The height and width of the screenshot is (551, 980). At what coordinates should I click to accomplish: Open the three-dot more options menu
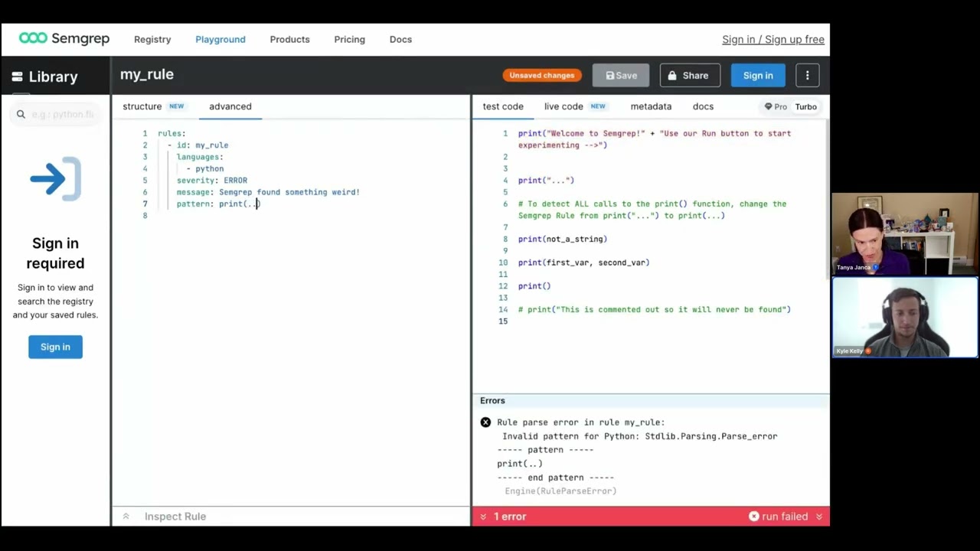tap(807, 75)
